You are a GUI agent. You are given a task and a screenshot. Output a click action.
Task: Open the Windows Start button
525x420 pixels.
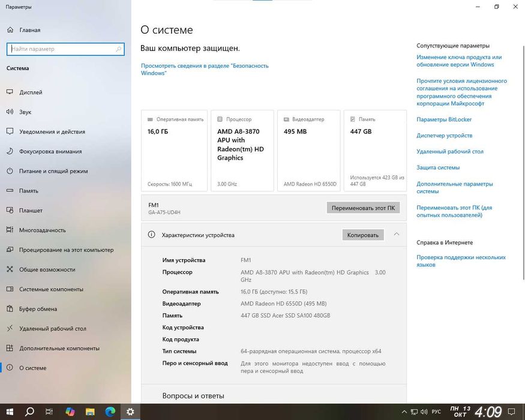(10, 412)
